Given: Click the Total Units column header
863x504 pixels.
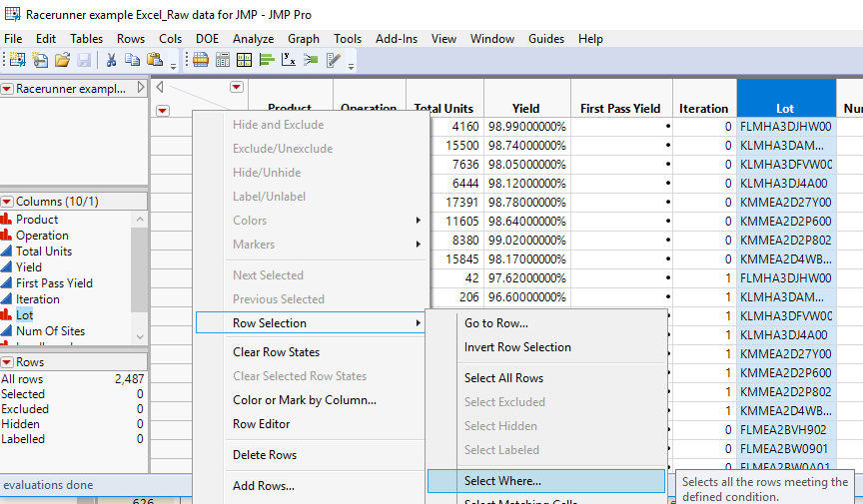Looking at the screenshot, I should [445, 98].
